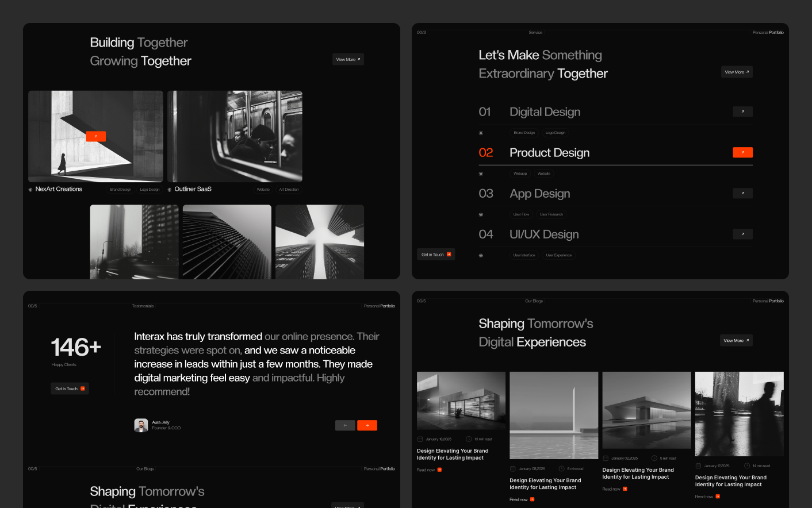This screenshot has height=508, width=812.
Task: Open the App Design arrow icon
Action: (742, 194)
